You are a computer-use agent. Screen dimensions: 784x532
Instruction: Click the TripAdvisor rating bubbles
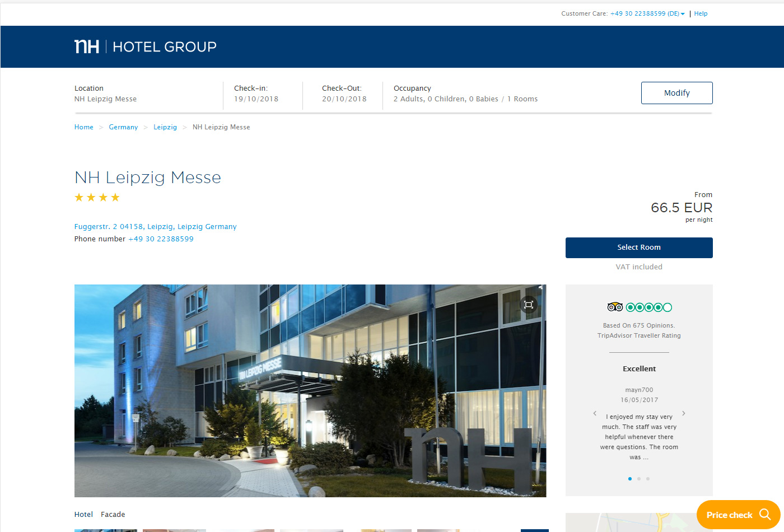click(649, 307)
